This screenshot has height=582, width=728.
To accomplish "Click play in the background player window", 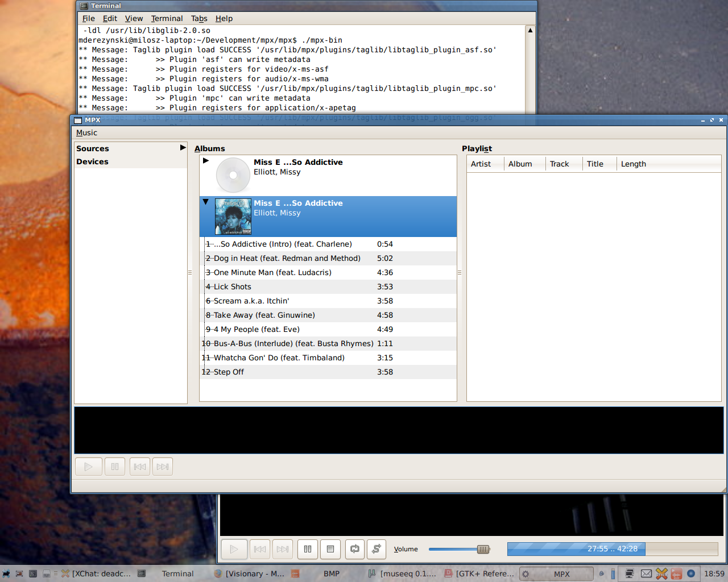I will [x=234, y=549].
